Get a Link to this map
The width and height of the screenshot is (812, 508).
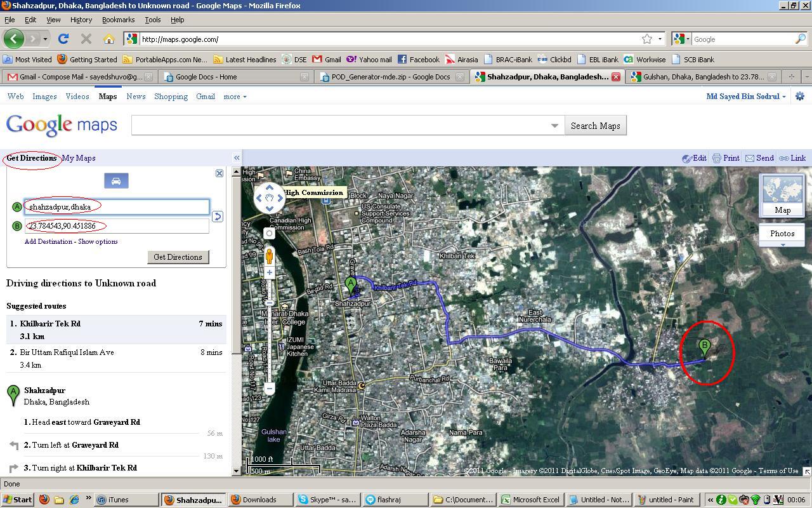tap(792, 158)
